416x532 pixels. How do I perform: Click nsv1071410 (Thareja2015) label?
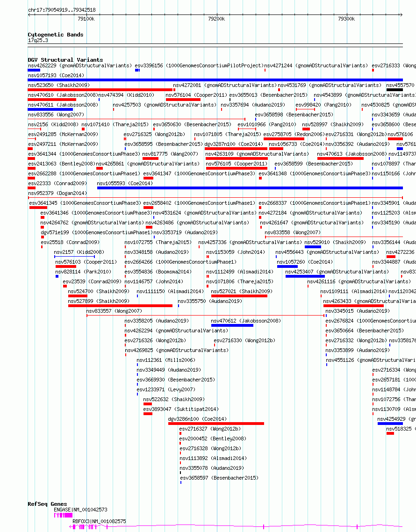click(115, 124)
